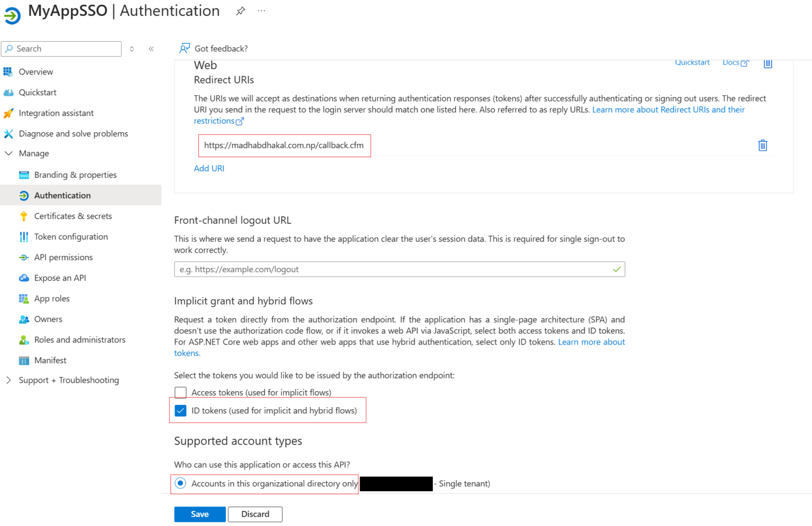
Task: Open API permissions settings
Action: pos(63,257)
